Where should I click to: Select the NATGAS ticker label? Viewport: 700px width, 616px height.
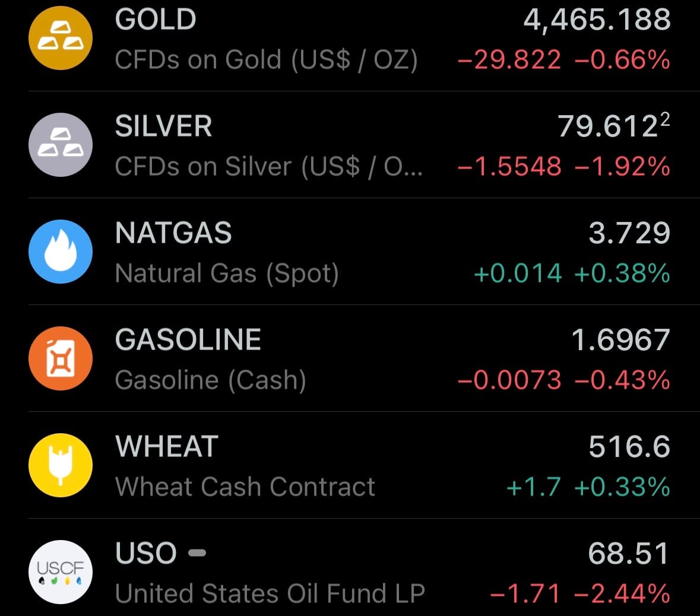click(x=173, y=233)
